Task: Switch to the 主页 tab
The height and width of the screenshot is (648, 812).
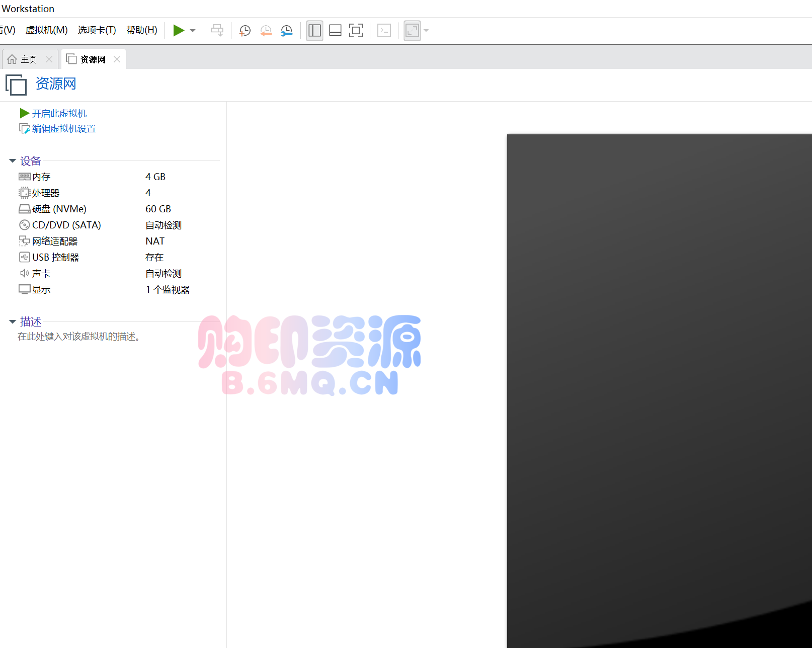Action: click(x=29, y=59)
